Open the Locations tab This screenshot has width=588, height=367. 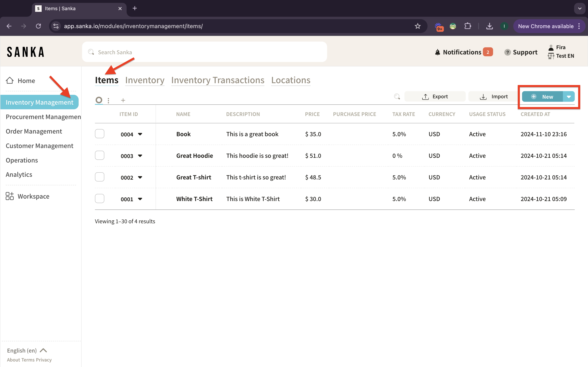(x=291, y=80)
